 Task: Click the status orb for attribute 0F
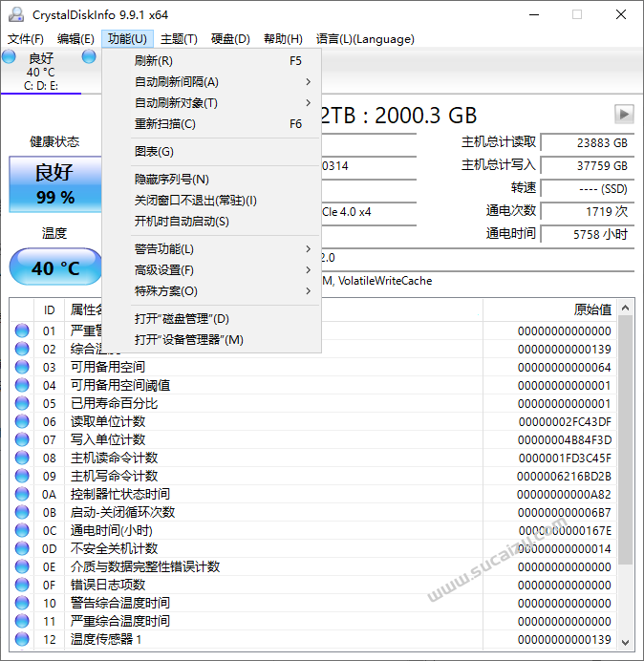[x=22, y=585]
